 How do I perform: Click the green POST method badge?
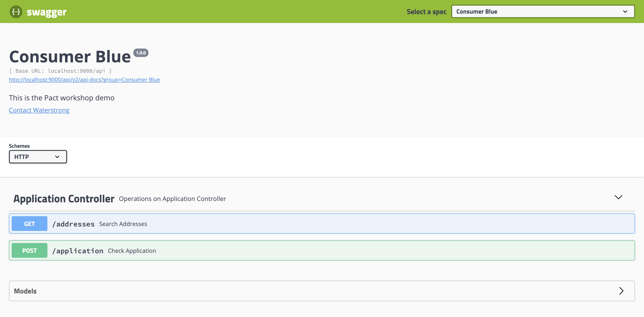pyautogui.click(x=29, y=251)
